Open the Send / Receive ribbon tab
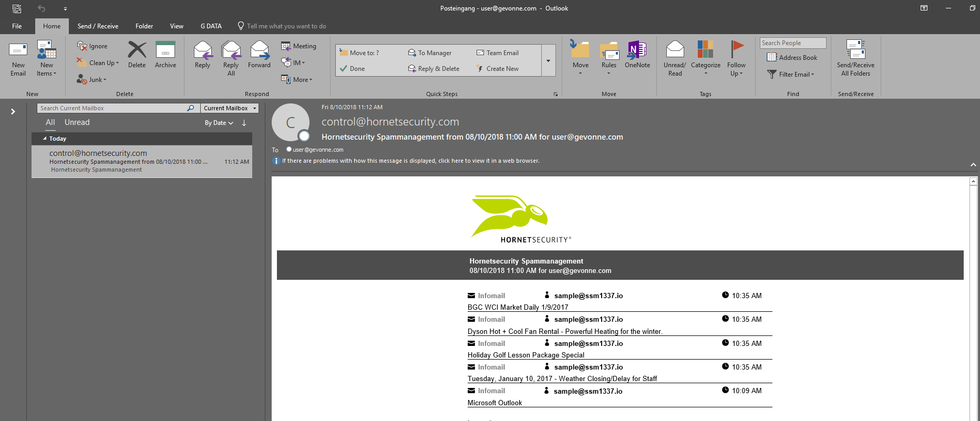 coord(98,26)
